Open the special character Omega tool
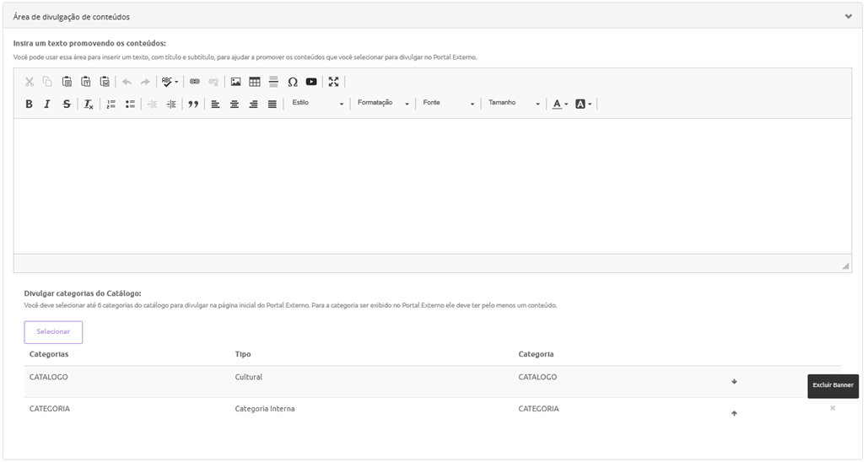868x462 pixels. [x=293, y=82]
